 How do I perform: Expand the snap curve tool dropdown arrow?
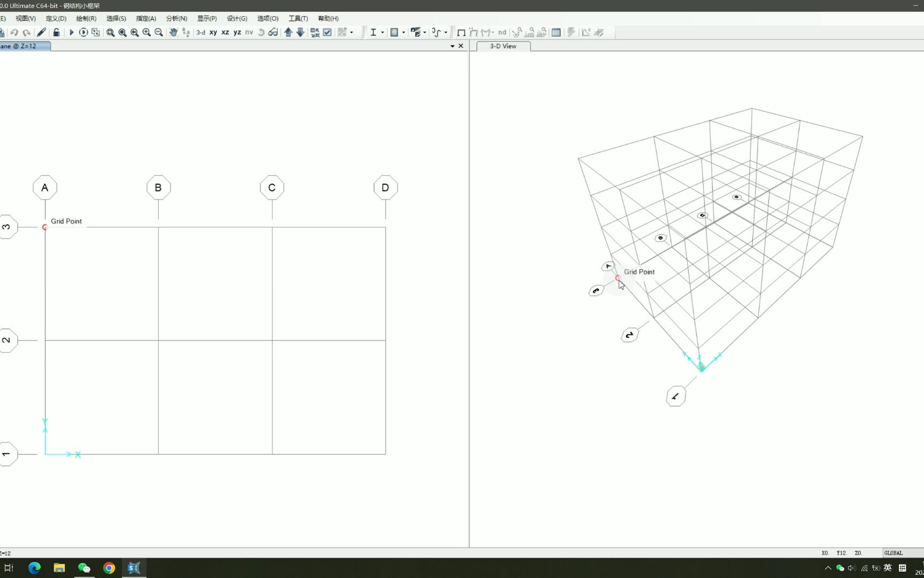[x=445, y=33]
